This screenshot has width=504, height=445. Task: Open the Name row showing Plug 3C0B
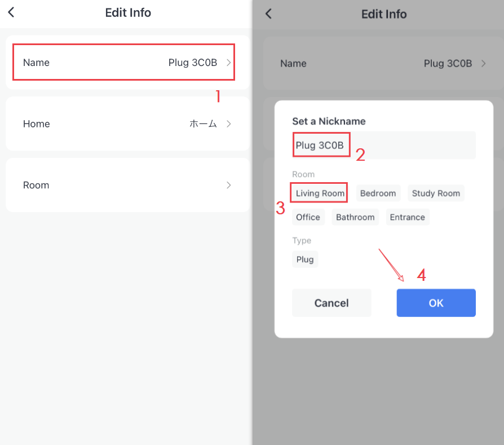click(x=123, y=63)
